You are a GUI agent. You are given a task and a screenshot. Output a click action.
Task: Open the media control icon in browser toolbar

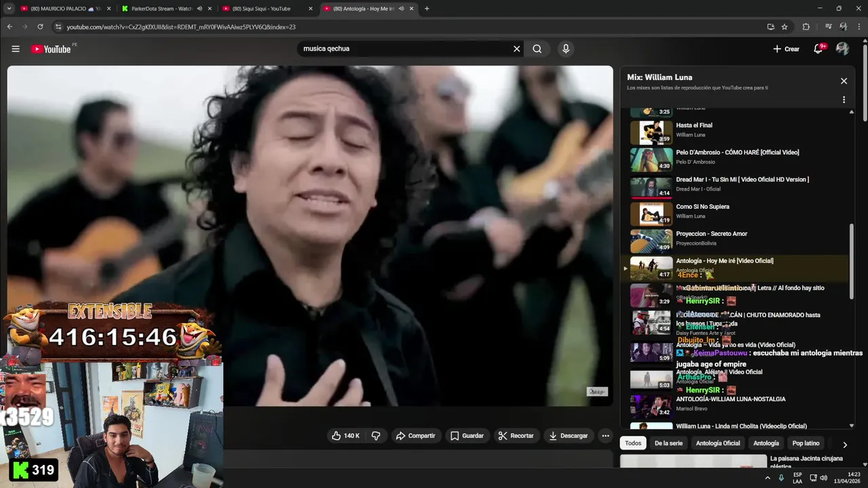coord(828,27)
